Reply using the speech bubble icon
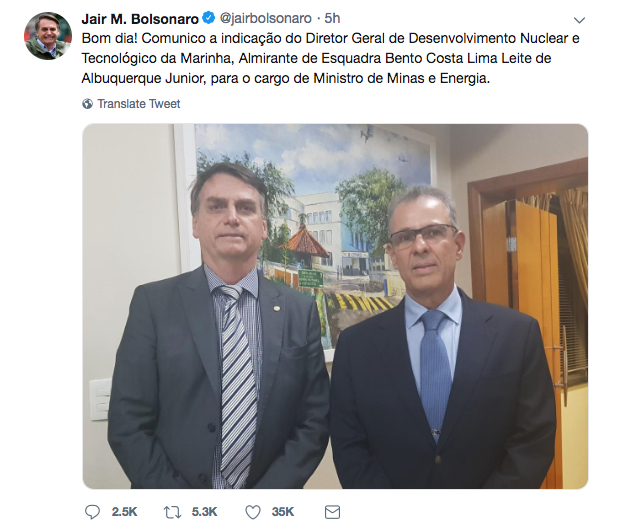Viewport: 633px width, 530px height. [92, 512]
